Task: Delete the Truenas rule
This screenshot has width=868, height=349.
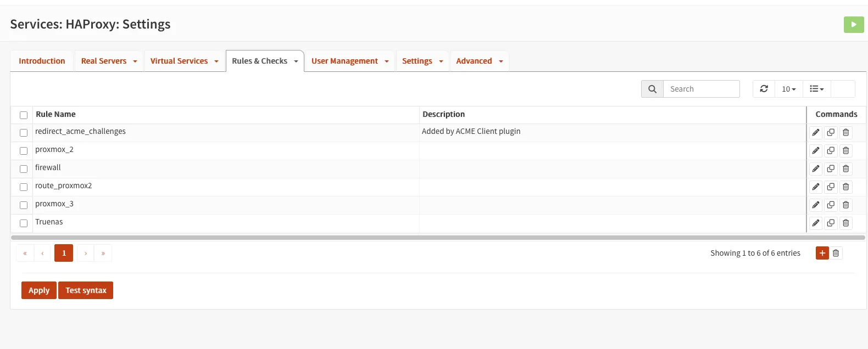Action: (846, 223)
